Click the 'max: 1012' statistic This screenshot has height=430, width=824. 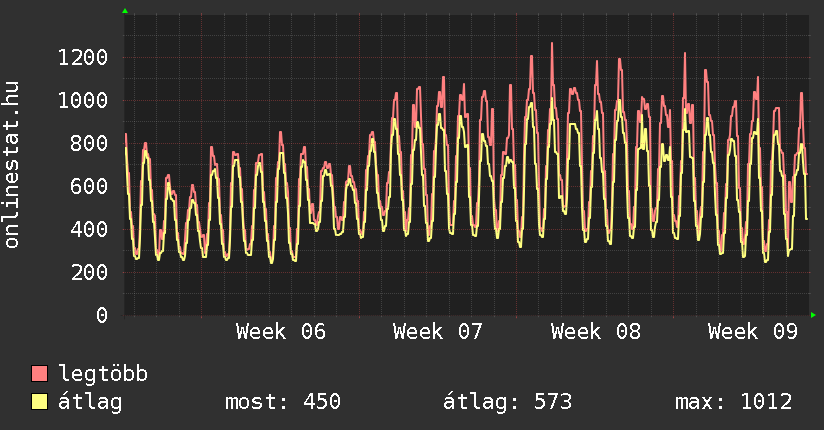tap(733, 402)
